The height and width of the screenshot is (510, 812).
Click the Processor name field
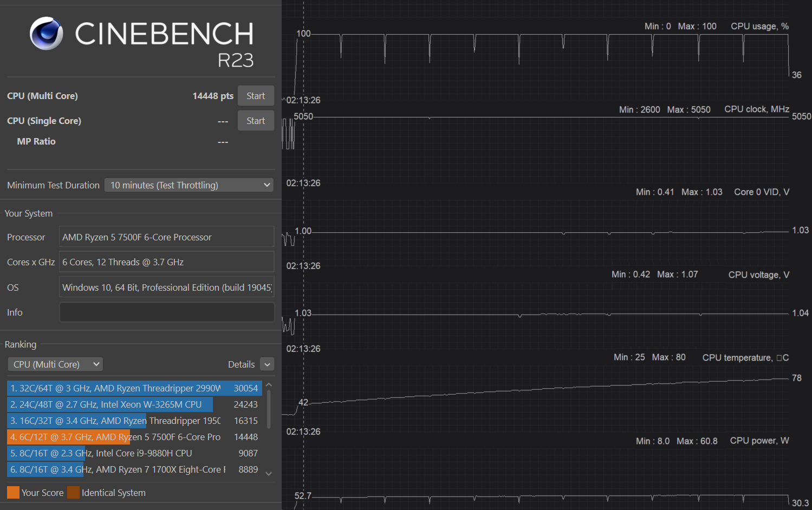pyautogui.click(x=166, y=237)
